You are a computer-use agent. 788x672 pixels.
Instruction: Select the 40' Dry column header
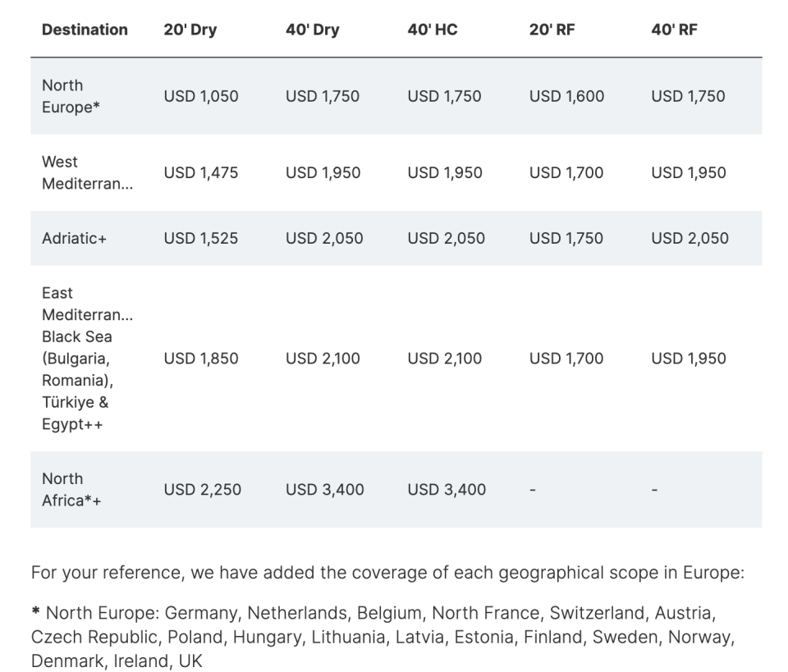click(x=313, y=30)
